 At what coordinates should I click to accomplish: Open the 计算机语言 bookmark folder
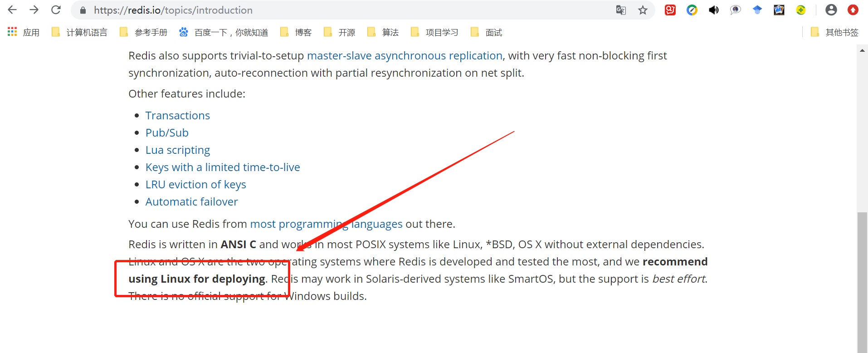[79, 32]
